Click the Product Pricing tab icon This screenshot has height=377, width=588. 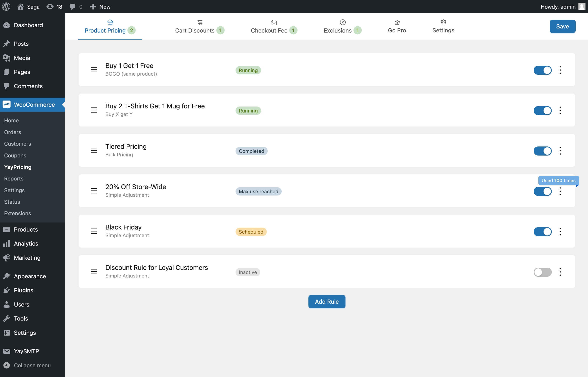[x=110, y=22]
